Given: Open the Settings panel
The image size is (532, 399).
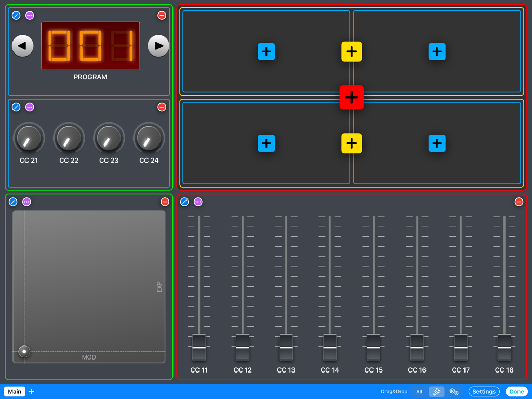Looking at the screenshot, I should coord(484,391).
